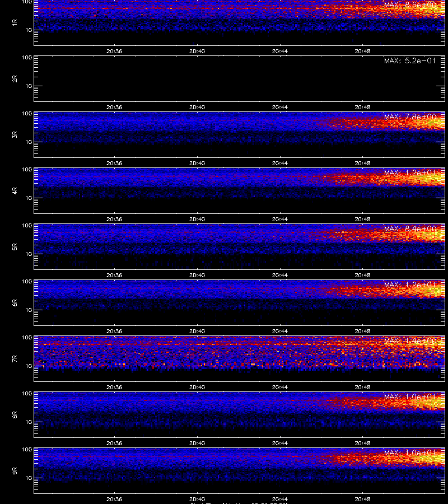Click the bright yellow region in 4R spectrogram
The image size is (448, 504).
(x=431, y=179)
